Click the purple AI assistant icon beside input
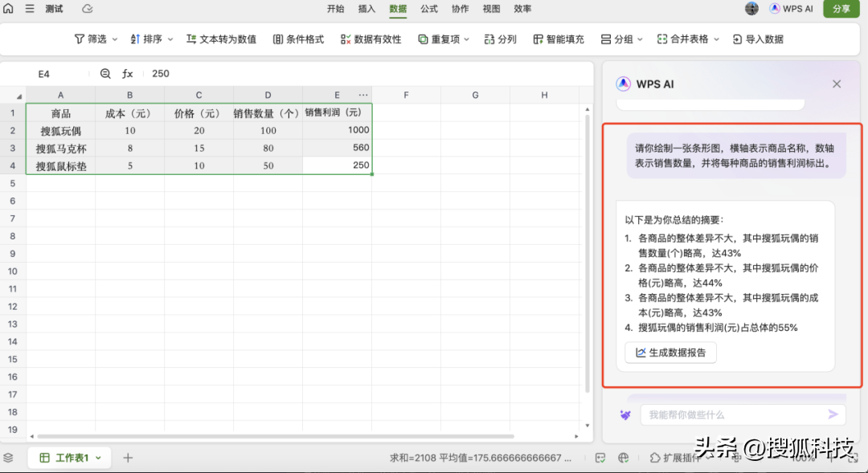This screenshot has height=473, width=868. tap(625, 415)
